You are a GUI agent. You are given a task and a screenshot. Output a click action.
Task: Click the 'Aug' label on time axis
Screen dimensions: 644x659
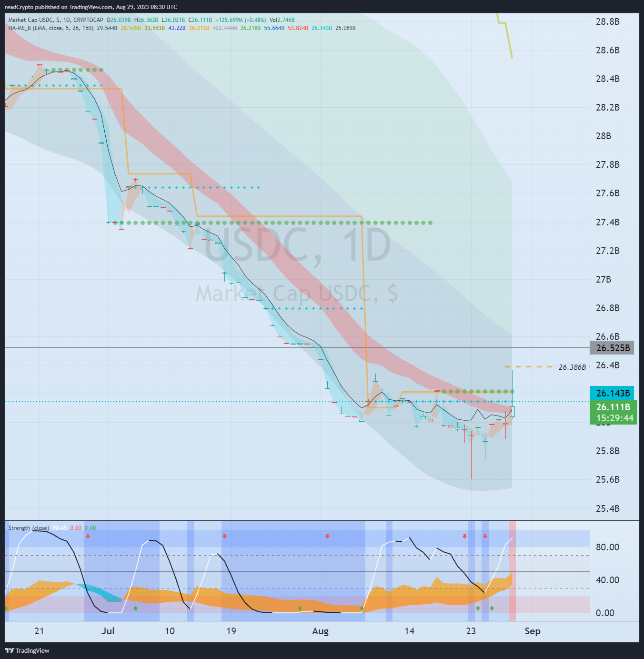321,631
